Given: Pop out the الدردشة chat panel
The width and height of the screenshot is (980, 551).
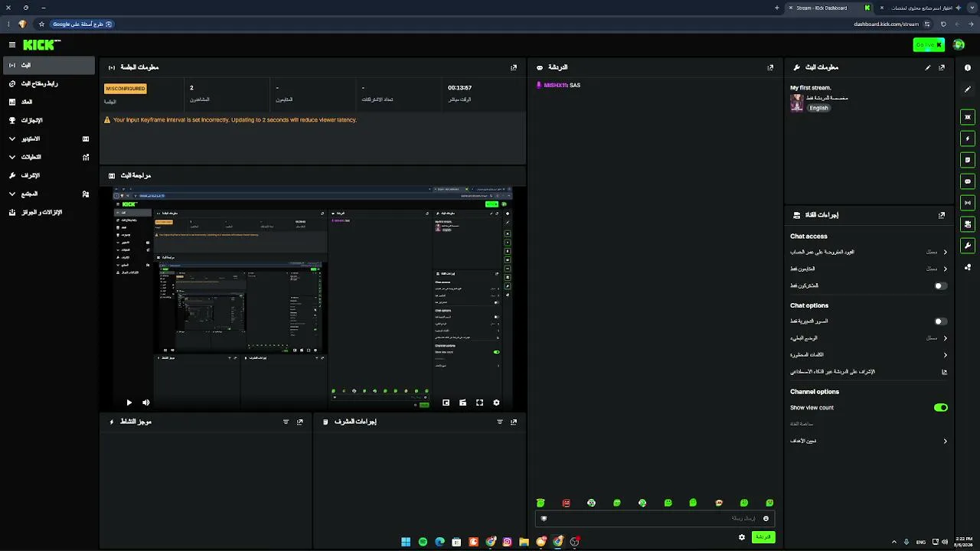Looking at the screenshot, I should click(770, 67).
